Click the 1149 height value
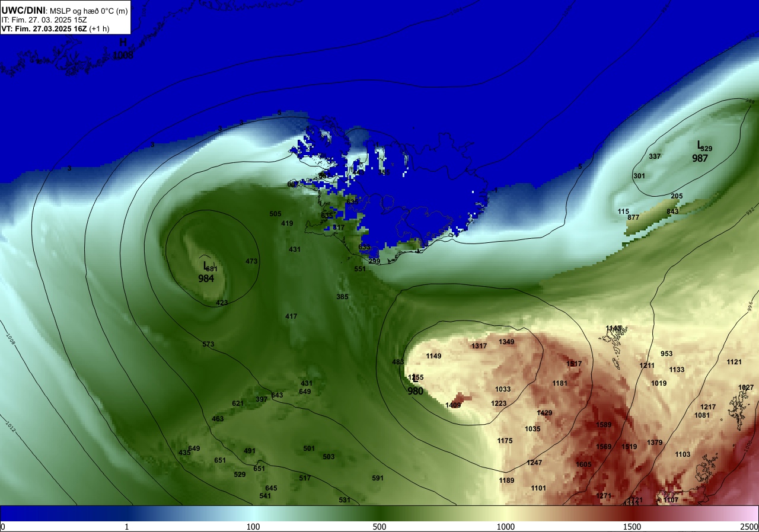Image resolution: width=759 pixels, height=532 pixels. pos(434,356)
